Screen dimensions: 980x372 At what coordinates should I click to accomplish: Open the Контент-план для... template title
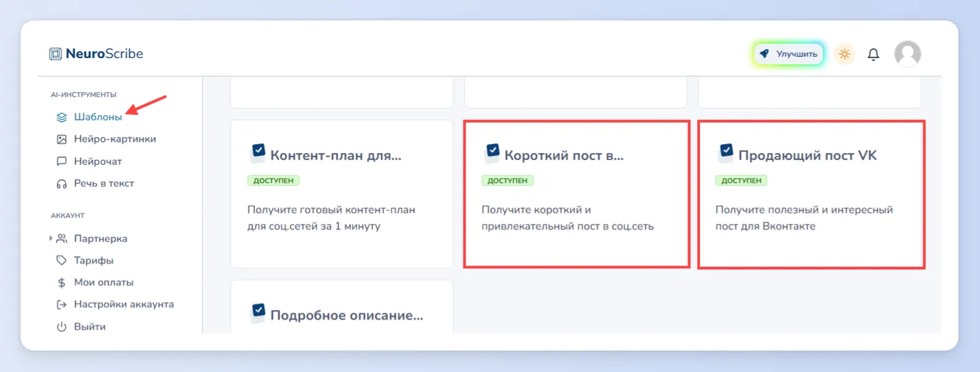[x=337, y=155]
